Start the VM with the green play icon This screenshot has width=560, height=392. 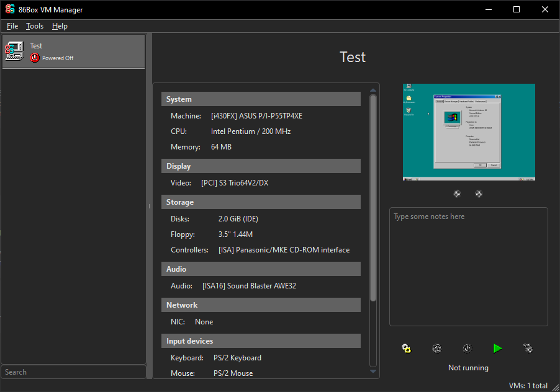click(x=497, y=348)
